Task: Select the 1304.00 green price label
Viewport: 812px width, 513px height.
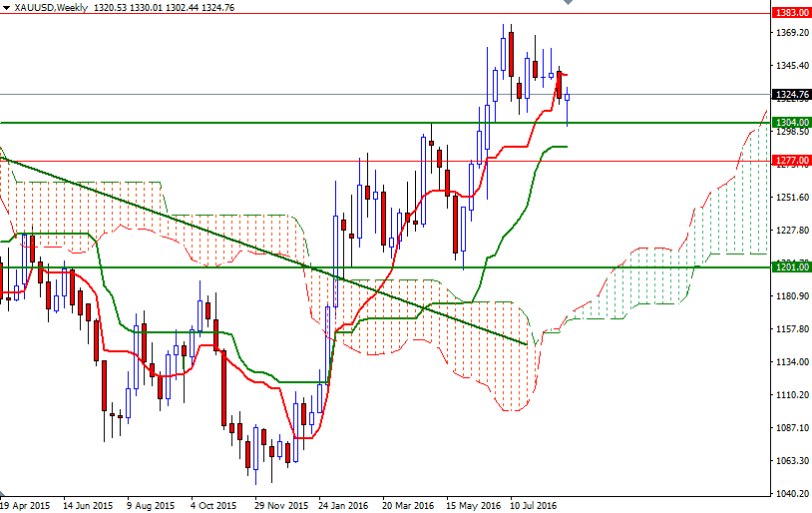Action: tap(791, 122)
